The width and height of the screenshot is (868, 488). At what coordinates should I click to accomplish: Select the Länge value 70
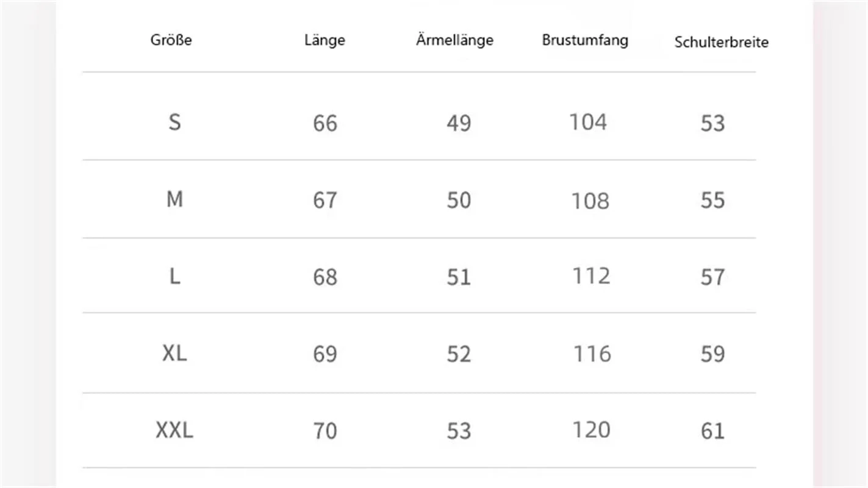(325, 431)
